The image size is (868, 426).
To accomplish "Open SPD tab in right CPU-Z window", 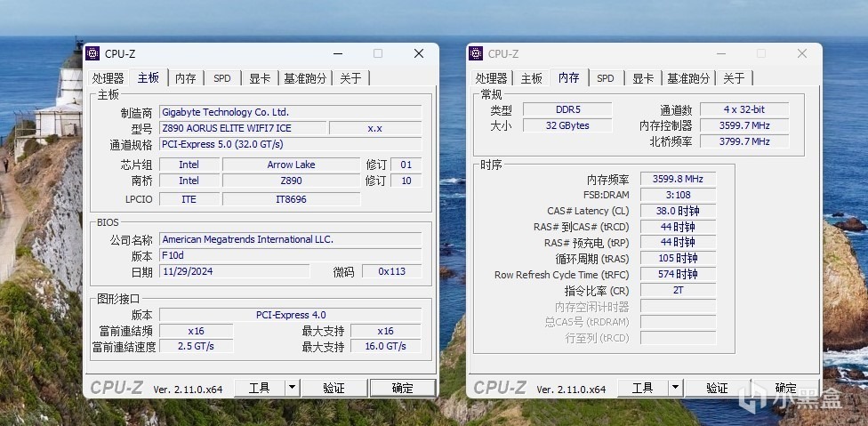I will [x=606, y=78].
